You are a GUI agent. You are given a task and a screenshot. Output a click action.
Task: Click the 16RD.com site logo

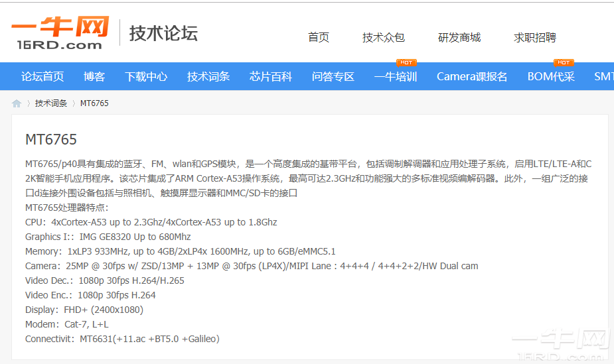[60, 32]
